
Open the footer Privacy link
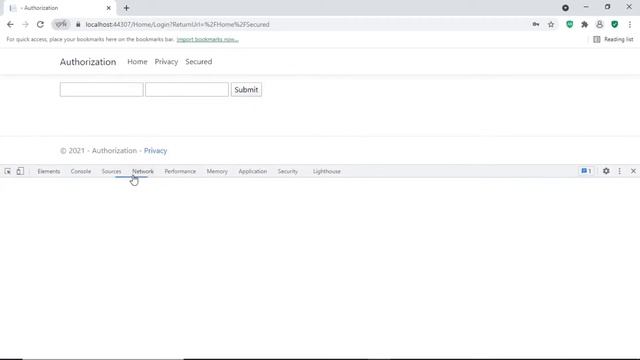point(155,151)
